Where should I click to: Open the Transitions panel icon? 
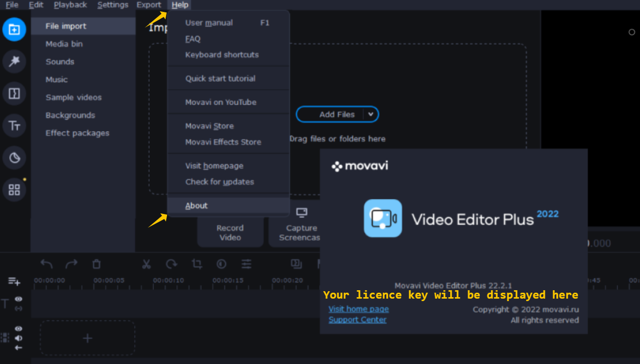14,94
